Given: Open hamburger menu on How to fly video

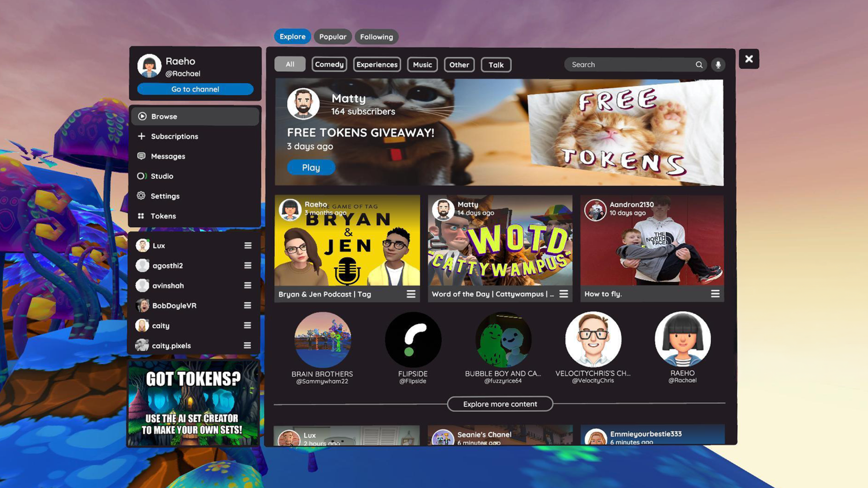Looking at the screenshot, I should [x=715, y=294].
